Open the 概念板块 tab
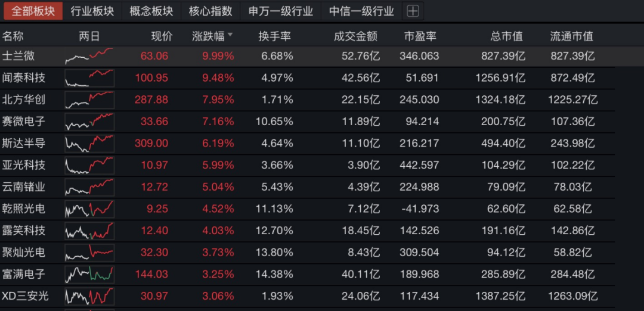This screenshot has height=311, width=644. click(x=151, y=11)
